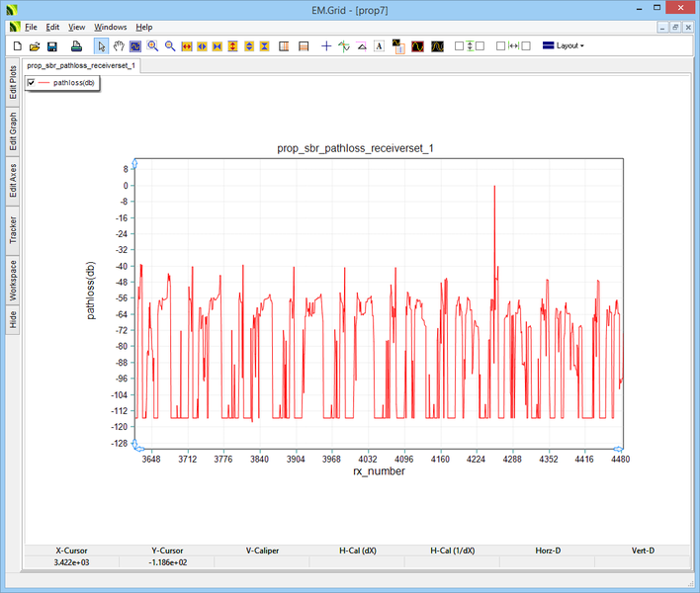Toggle the horizontal tile windows checkbox icon
The image size is (700, 593).
[x=513, y=45]
